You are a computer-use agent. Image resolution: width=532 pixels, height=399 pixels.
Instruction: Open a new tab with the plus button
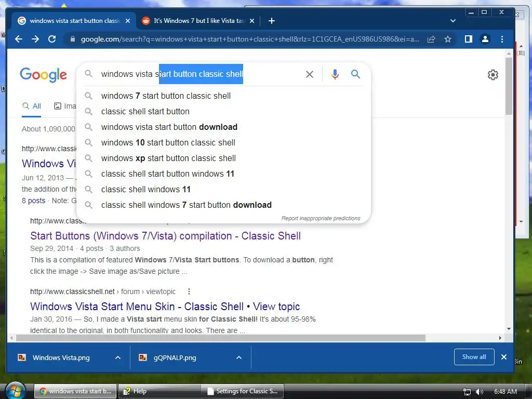271,21
